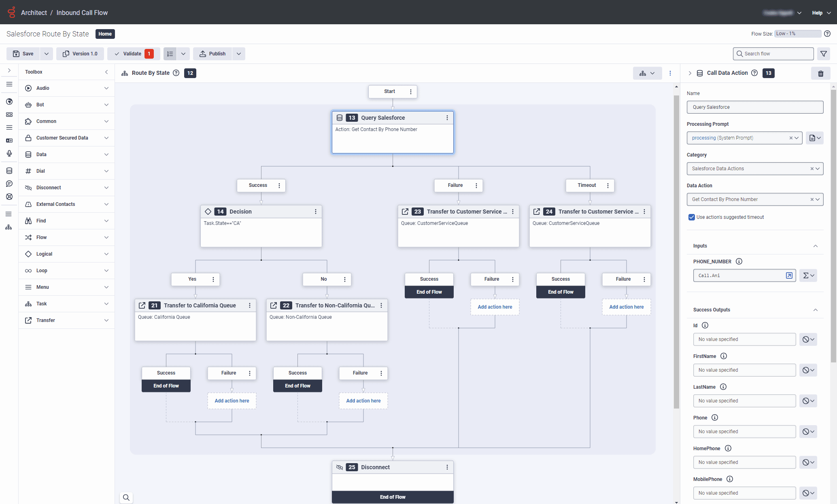The image size is (837, 504).
Task: Collapse the Success Outputs section
Action: pos(816,309)
